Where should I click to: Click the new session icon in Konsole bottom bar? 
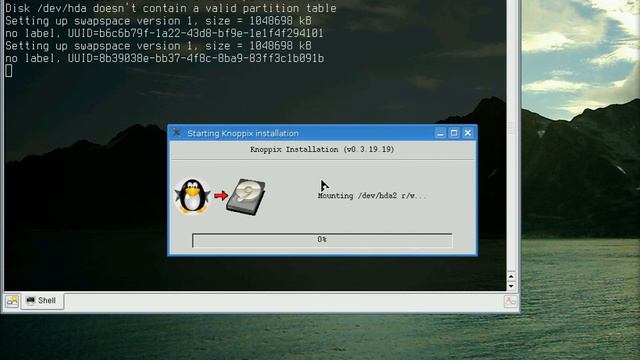pos(12,301)
